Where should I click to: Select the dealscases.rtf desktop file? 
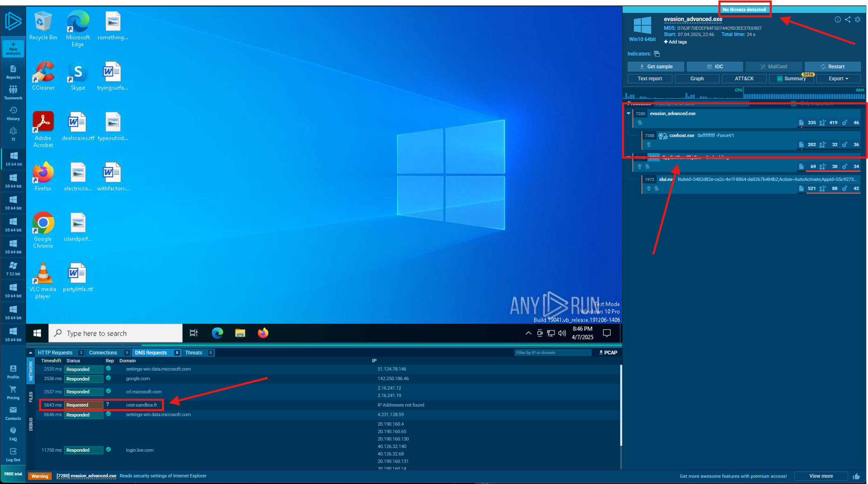(78, 126)
